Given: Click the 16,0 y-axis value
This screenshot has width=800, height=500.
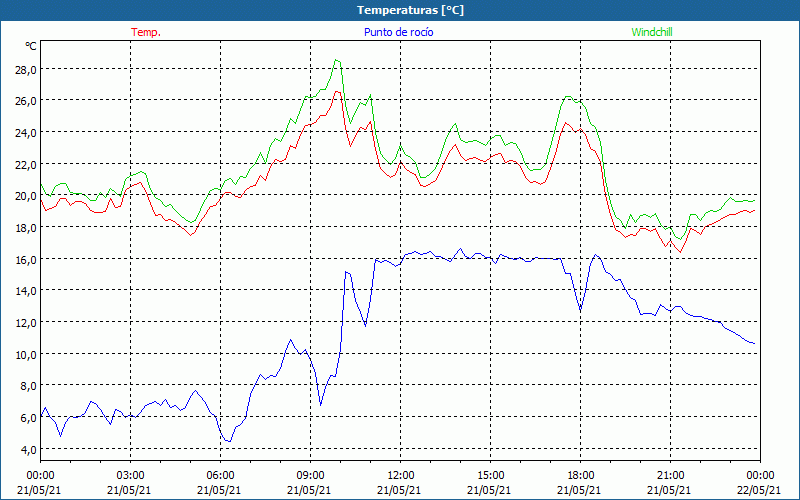Looking at the screenshot, I should pyautogui.click(x=25, y=260).
